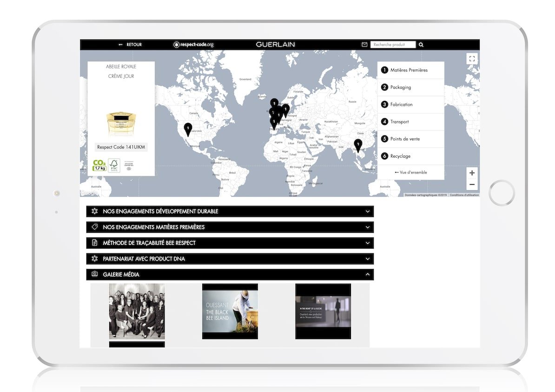Click the GUERLAIN brand logo

[275, 45]
